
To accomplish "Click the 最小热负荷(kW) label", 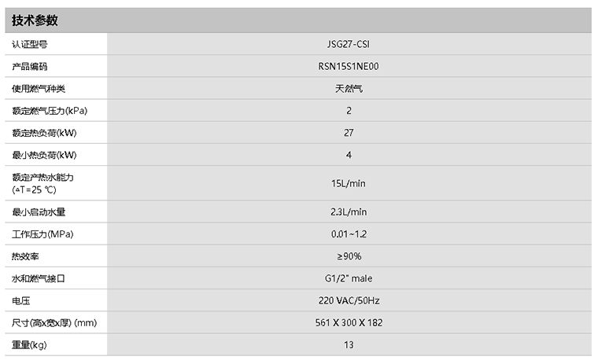I will point(44,155).
